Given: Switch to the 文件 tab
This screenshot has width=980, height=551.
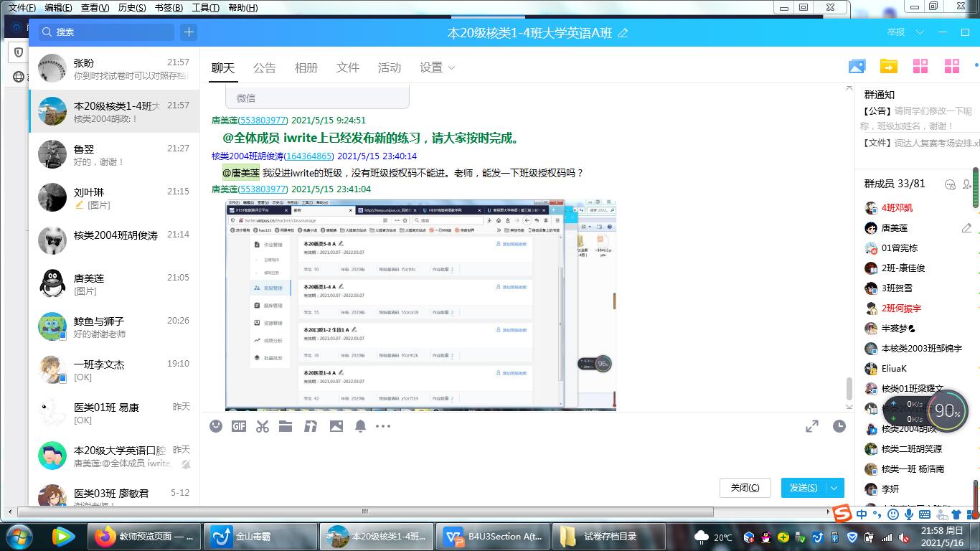Looking at the screenshot, I should pos(347,67).
